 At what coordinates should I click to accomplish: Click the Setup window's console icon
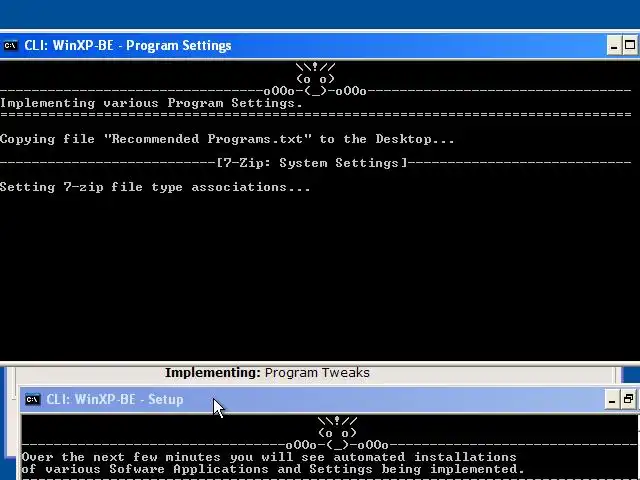[x=32, y=399]
